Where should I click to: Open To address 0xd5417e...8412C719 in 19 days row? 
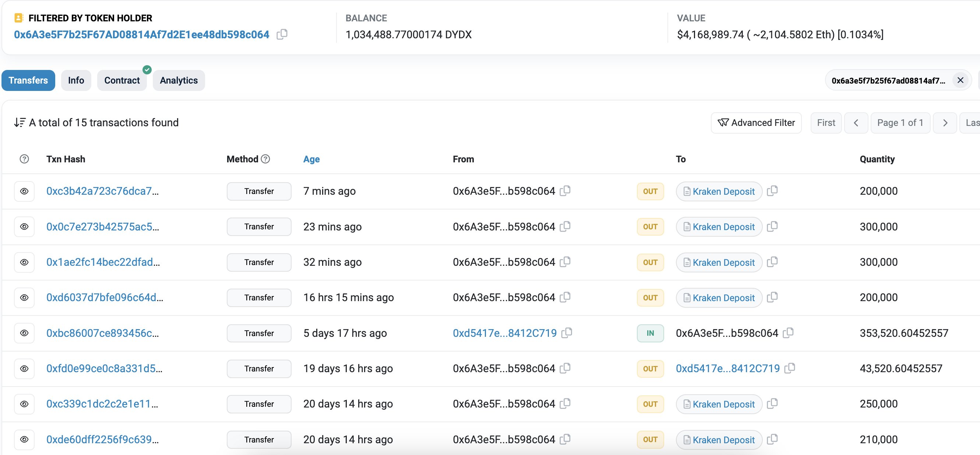pos(728,368)
